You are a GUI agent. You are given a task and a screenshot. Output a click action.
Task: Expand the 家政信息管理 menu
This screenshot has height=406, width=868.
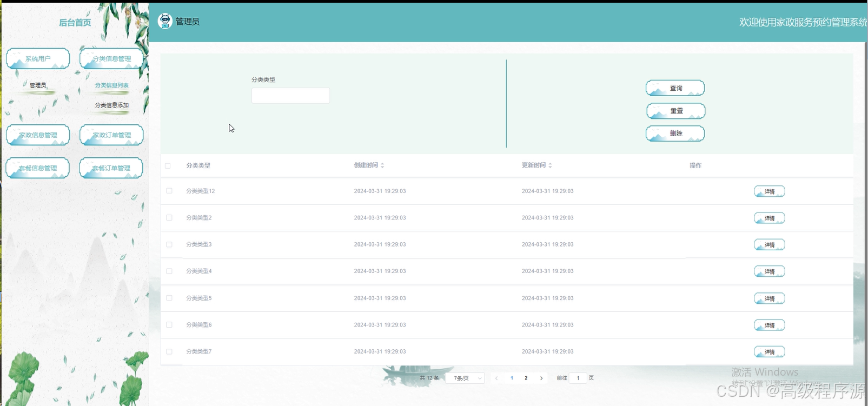(x=38, y=135)
